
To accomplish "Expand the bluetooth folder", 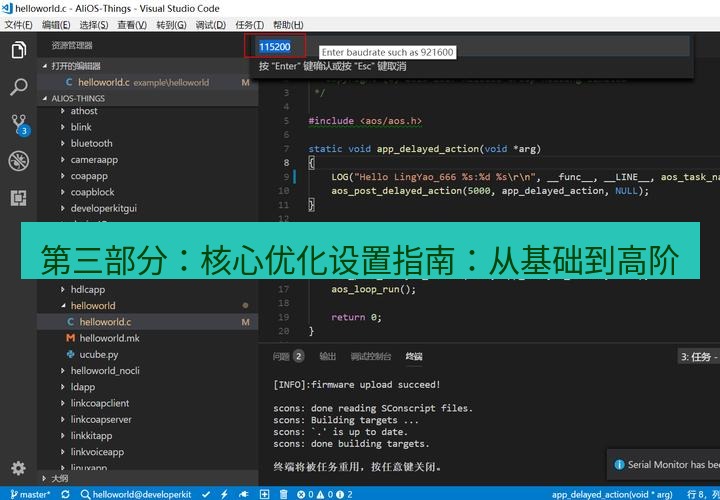I will click(x=91, y=143).
